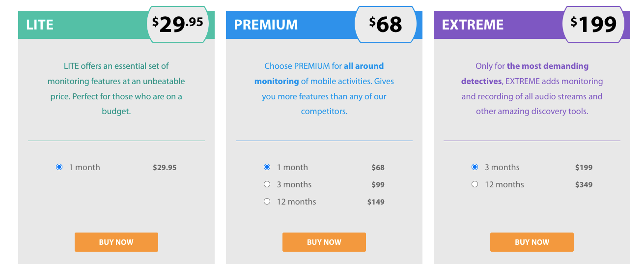Click the $29.95 LITE price badge

tap(178, 24)
